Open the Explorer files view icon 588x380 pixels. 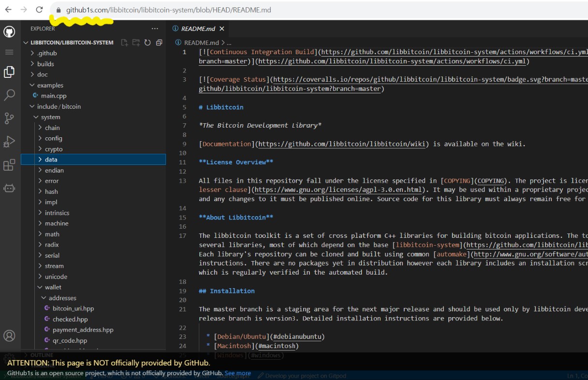(9, 72)
